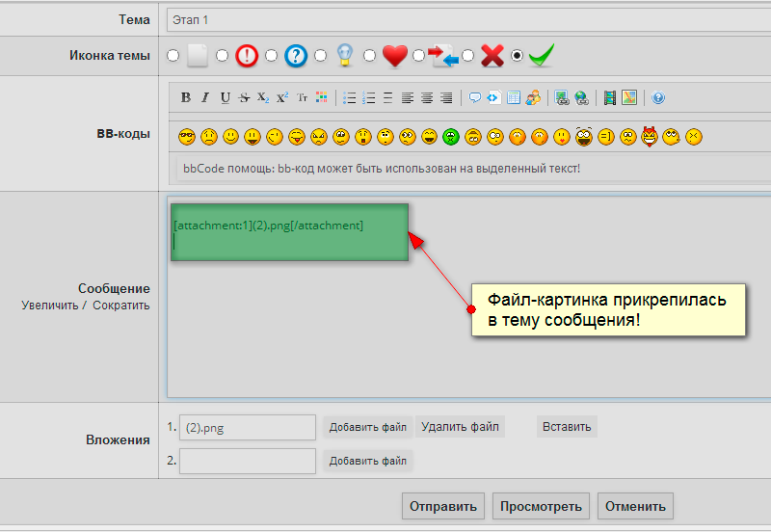The height and width of the screenshot is (532, 771).
Task: Insert a web link with the globe icon
Action: pos(582,97)
